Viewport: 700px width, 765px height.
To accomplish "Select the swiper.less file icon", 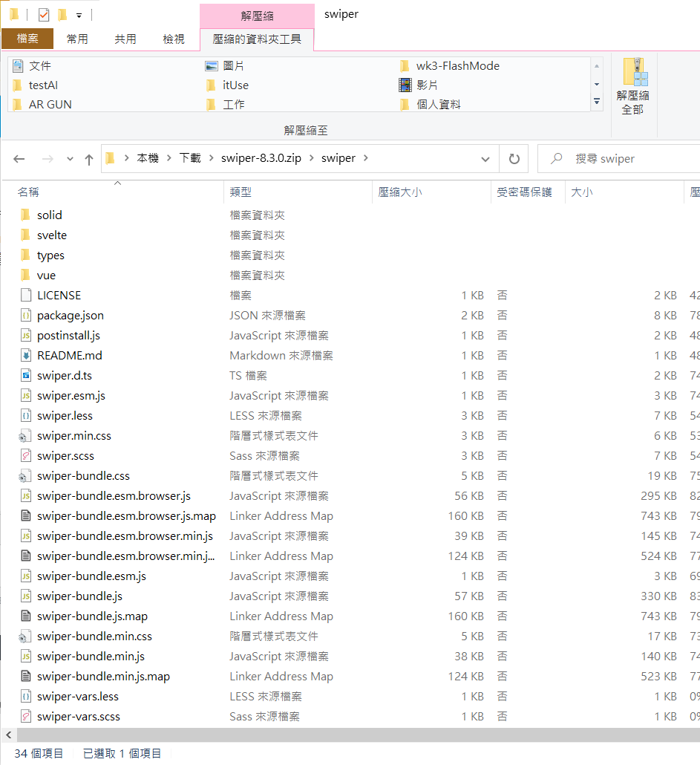I will click(26, 415).
